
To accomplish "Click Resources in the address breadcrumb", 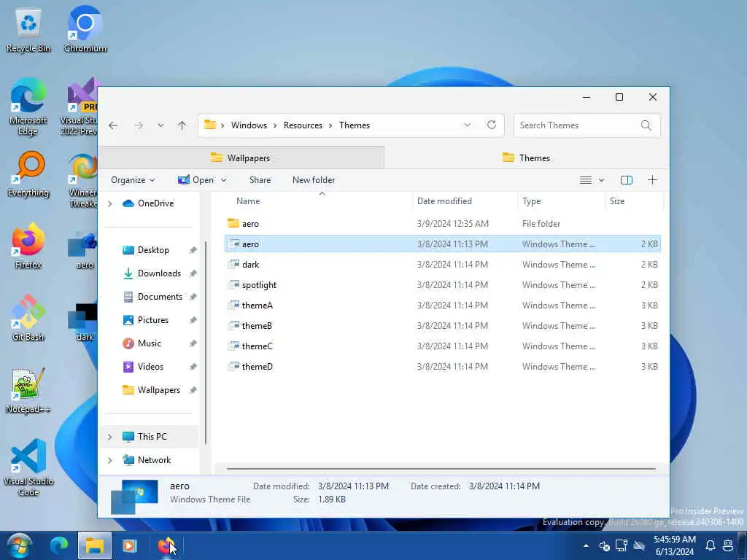I will pyautogui.click(x=303, y=125).
